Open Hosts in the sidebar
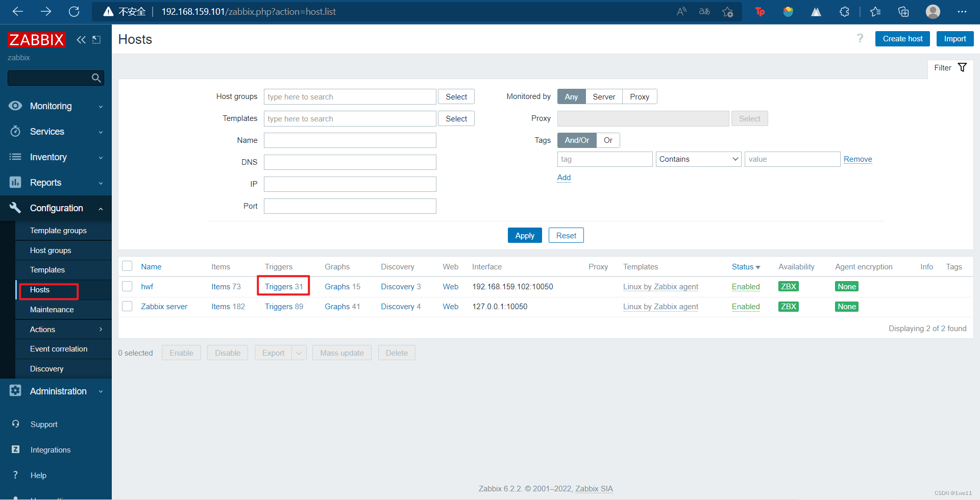 (x=63, y=290)
